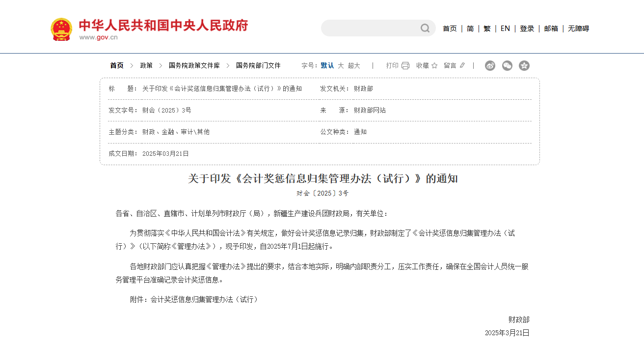
Task: Click the search magnifier icon
Action: [x=425, y=29]
